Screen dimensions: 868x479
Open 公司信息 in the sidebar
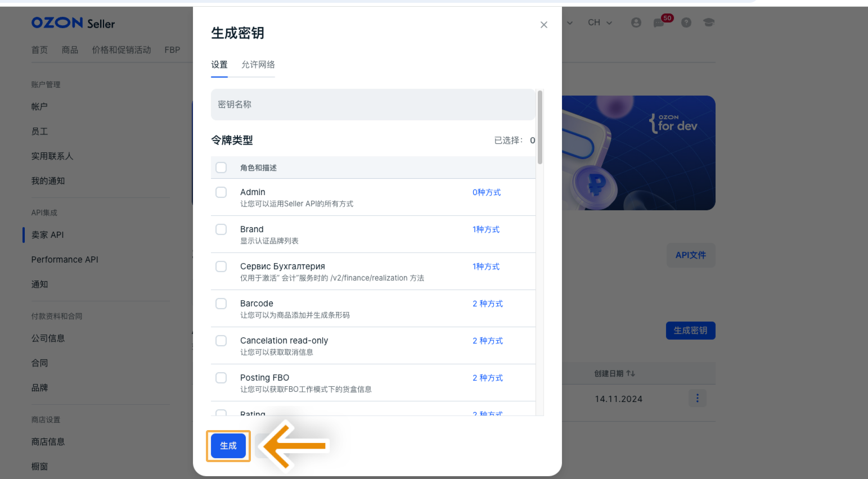(48, 338)
